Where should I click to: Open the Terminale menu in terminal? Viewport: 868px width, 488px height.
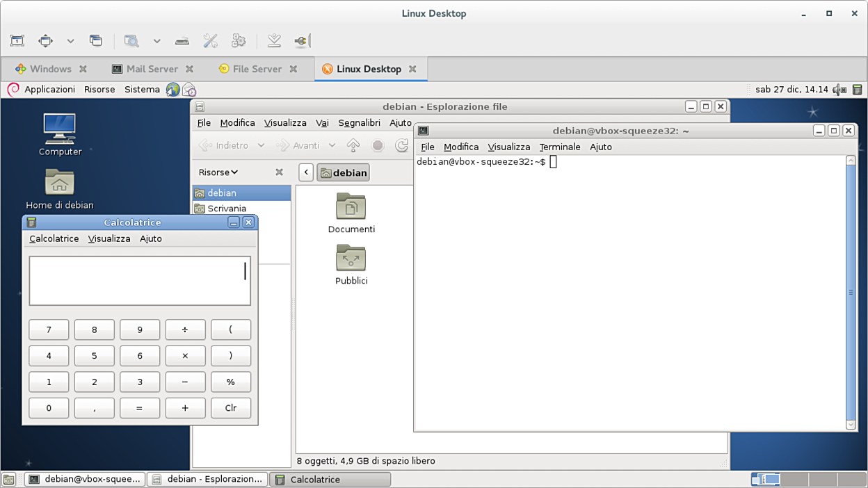[x=559, y=147]
